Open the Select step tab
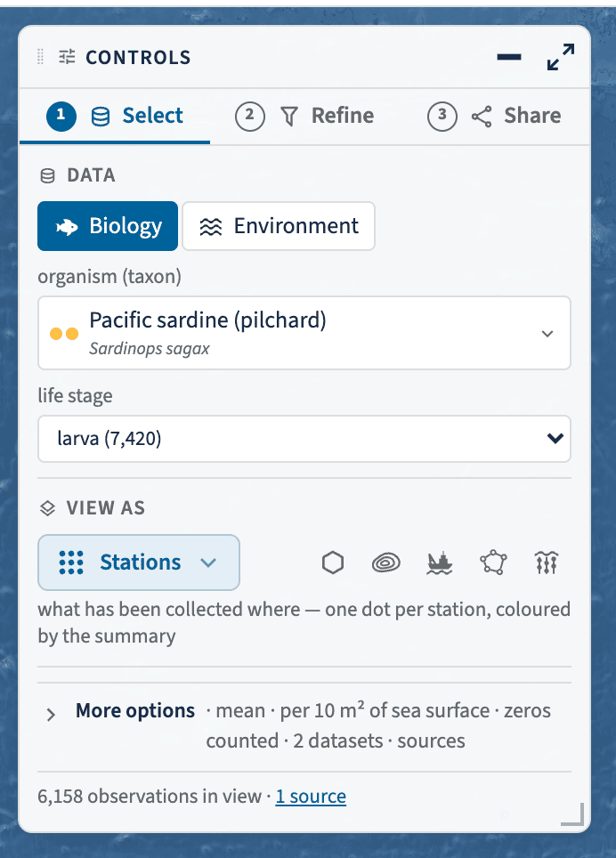The height and width of the screenshot is (858, 616). 115,116
